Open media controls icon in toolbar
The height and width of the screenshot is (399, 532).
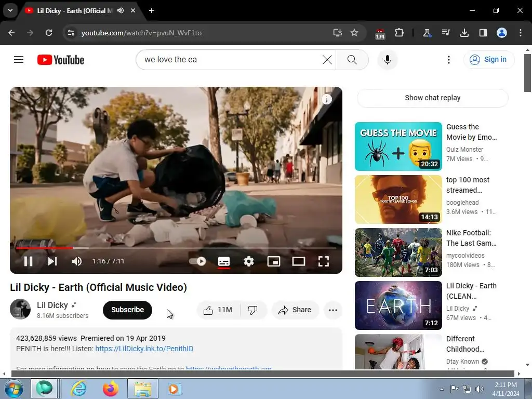coord(445,33)
